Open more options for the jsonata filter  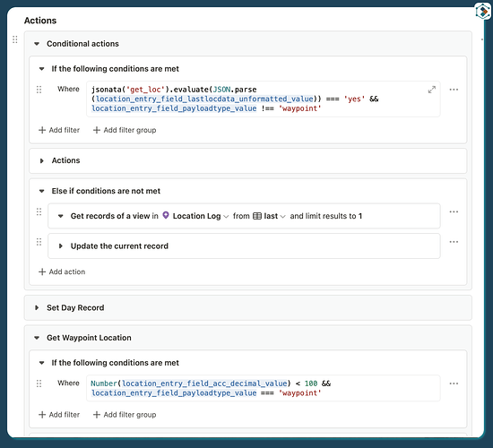(454, 90)
